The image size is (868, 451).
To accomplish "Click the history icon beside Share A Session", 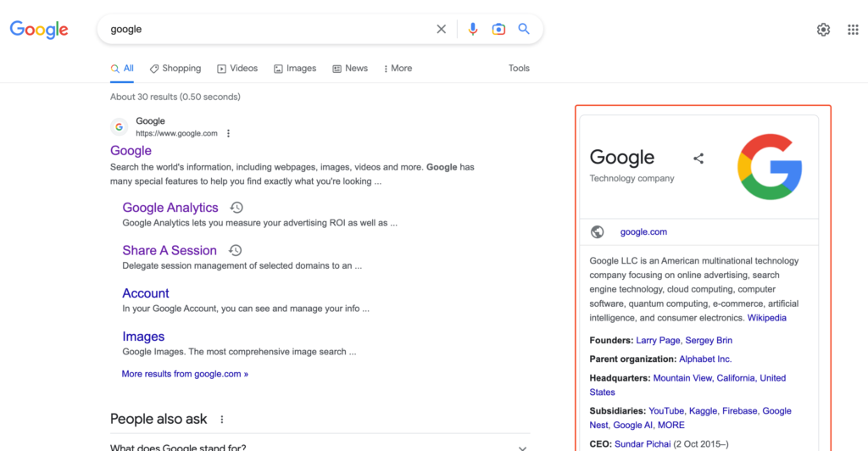I will click(236, 250).
